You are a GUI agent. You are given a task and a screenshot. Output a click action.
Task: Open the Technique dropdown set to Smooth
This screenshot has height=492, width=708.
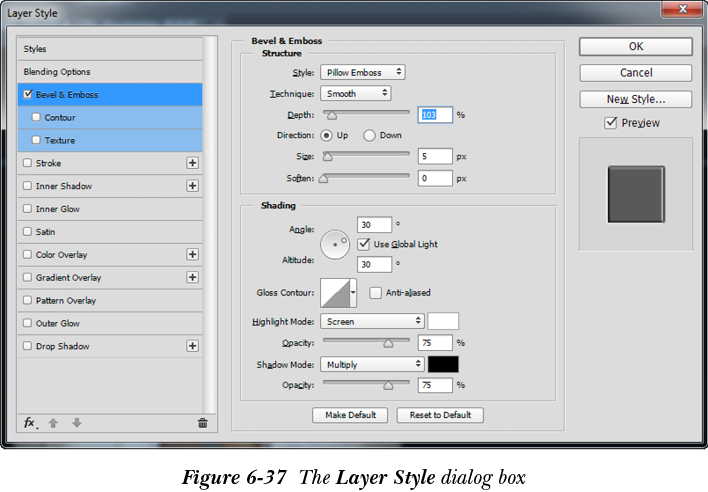pos(355,93)
